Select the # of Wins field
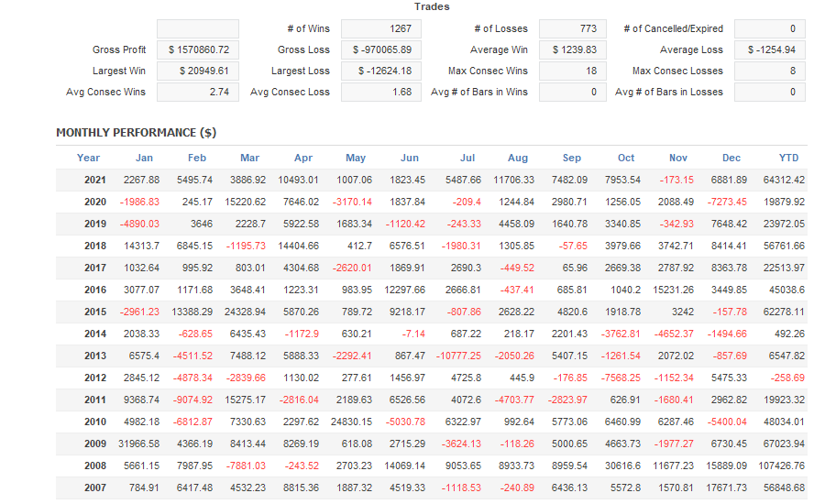The height and width of the screenshot is (504, 825). point(381,29)
